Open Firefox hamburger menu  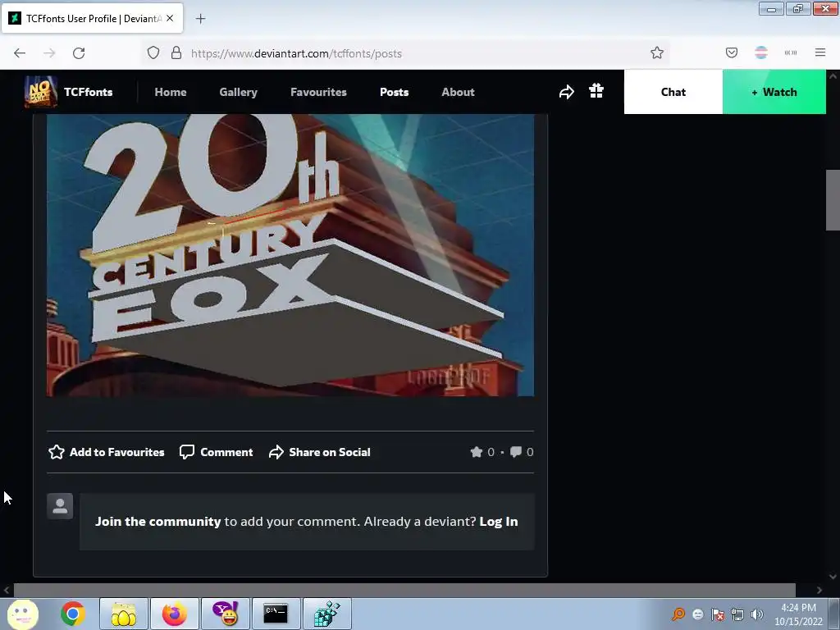click(x=819, y=52)
